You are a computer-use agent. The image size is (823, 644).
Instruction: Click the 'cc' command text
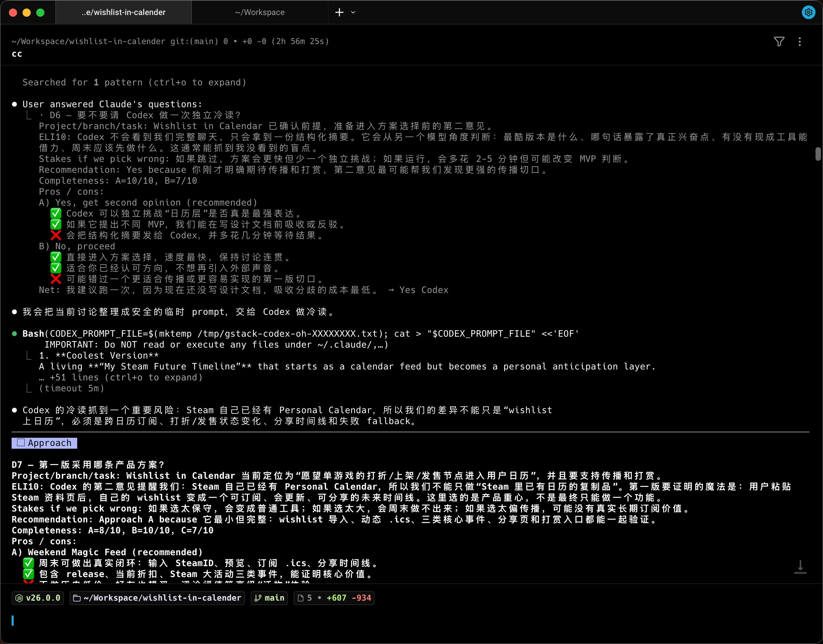(x=17, y=54)
